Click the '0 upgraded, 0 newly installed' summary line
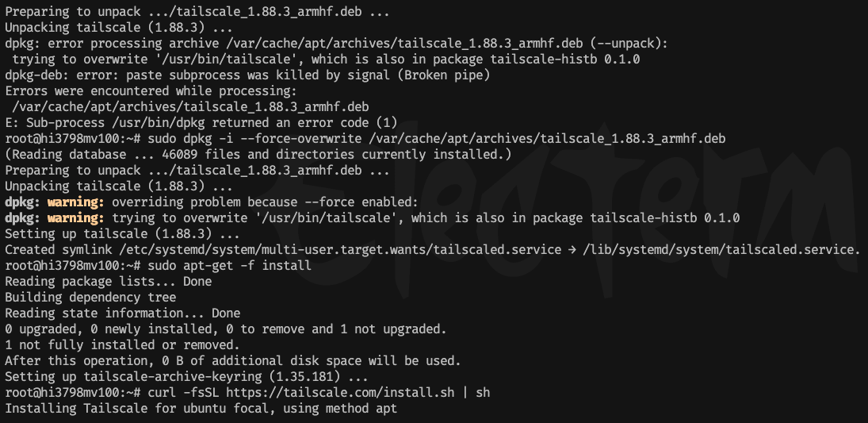The width and height of the screenshot is (868, 423). [226, 329]
